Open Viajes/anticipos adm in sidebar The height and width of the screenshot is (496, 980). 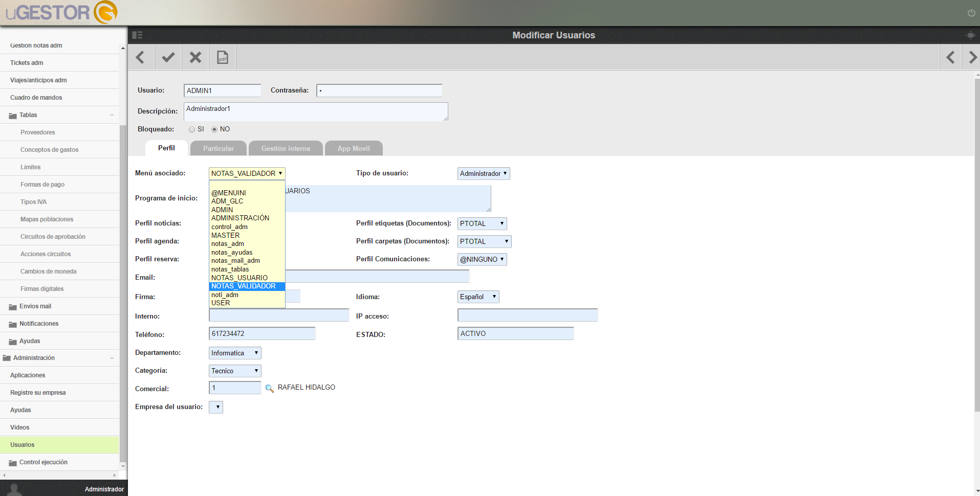pos(59,80)
